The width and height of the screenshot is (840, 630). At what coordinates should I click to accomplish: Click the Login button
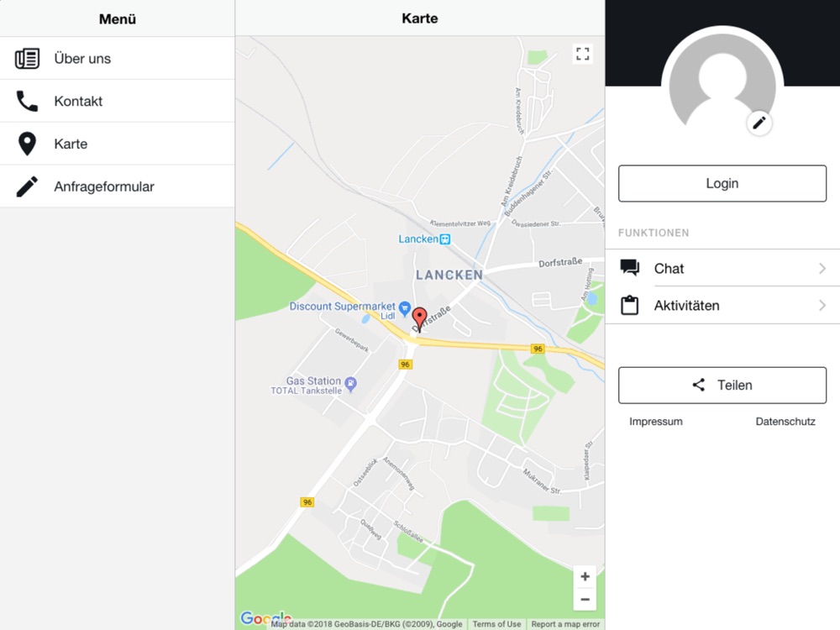pyautogui.click(x=722, y=183)
